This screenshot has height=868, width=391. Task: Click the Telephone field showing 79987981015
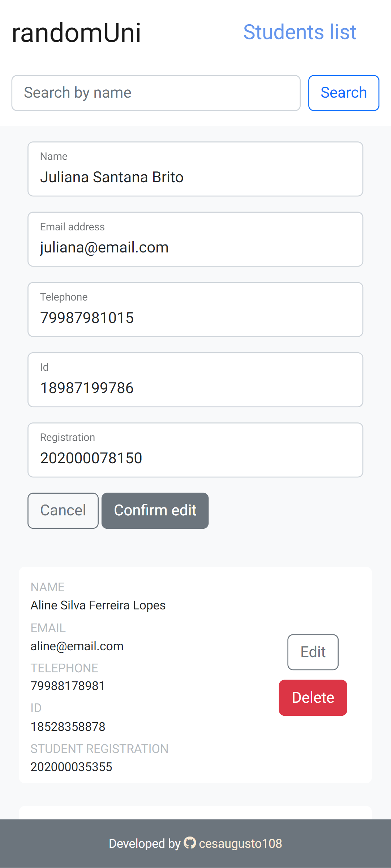pos(195,309)
